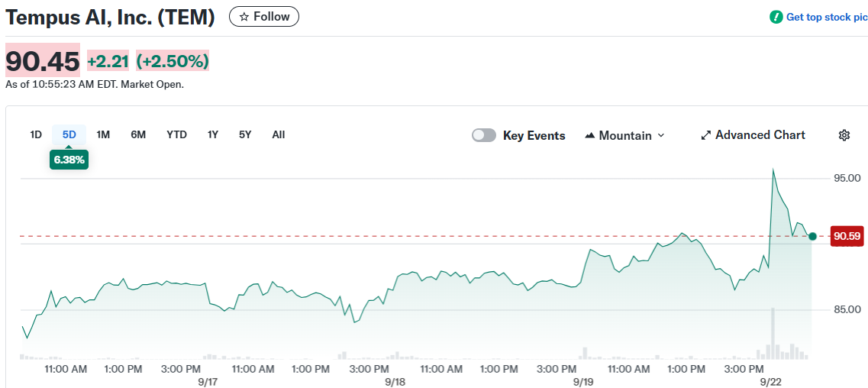
Task: Expand the Mountain chart type dropdown chevron
Action: pos(660,136)
